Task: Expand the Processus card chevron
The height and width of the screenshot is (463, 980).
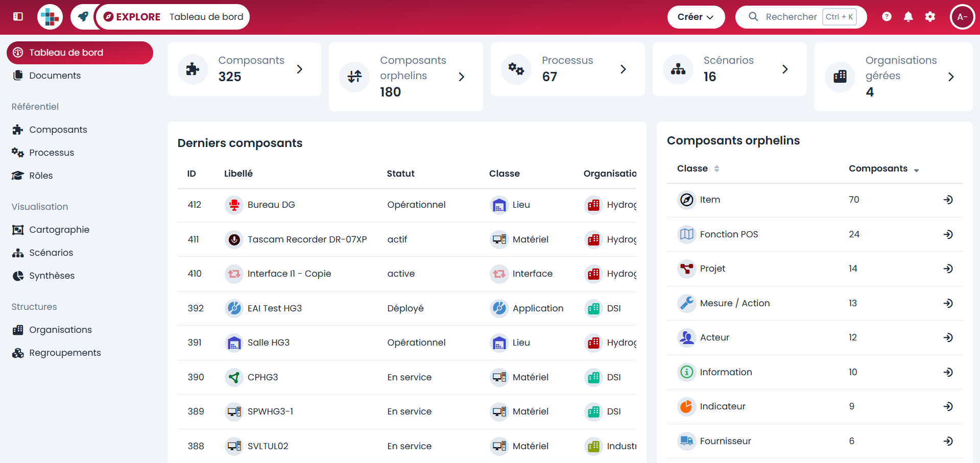Action: tap(623, 69)
